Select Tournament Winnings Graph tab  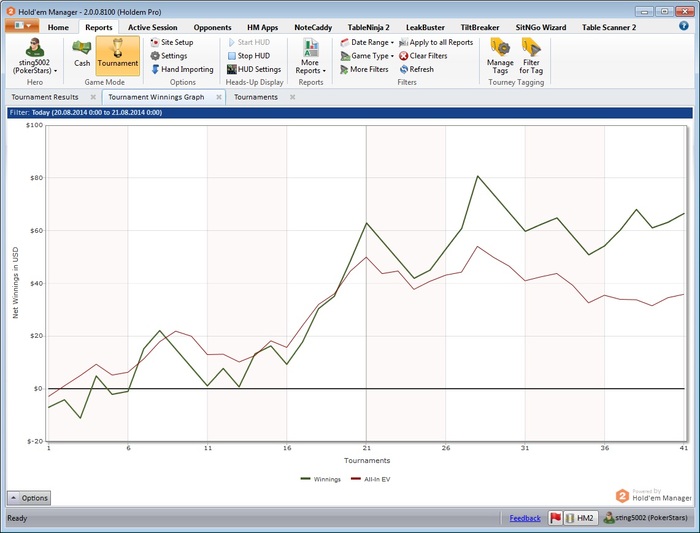(x=156, y=97)
